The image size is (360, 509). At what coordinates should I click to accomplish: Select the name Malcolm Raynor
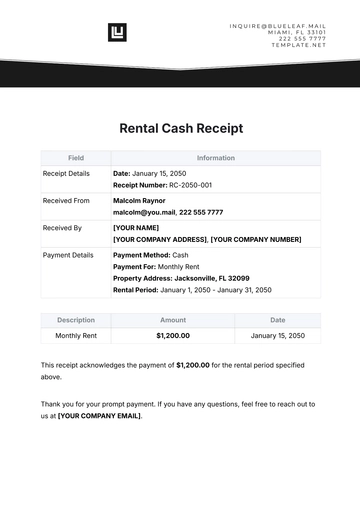(139, 201)
